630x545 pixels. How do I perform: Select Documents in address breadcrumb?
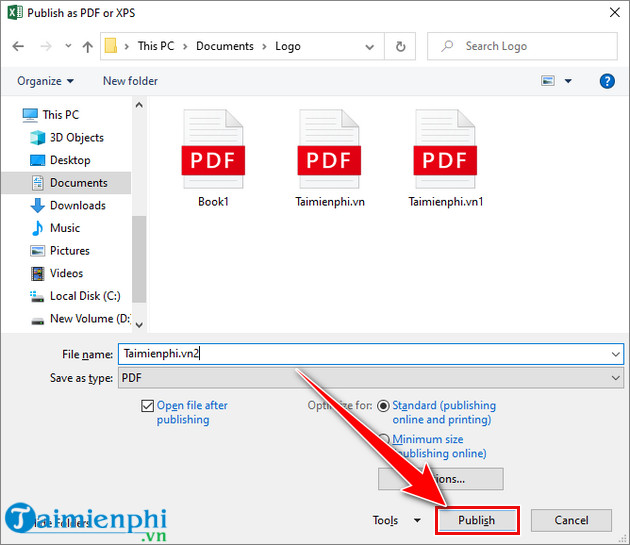[x=225, y=46]
